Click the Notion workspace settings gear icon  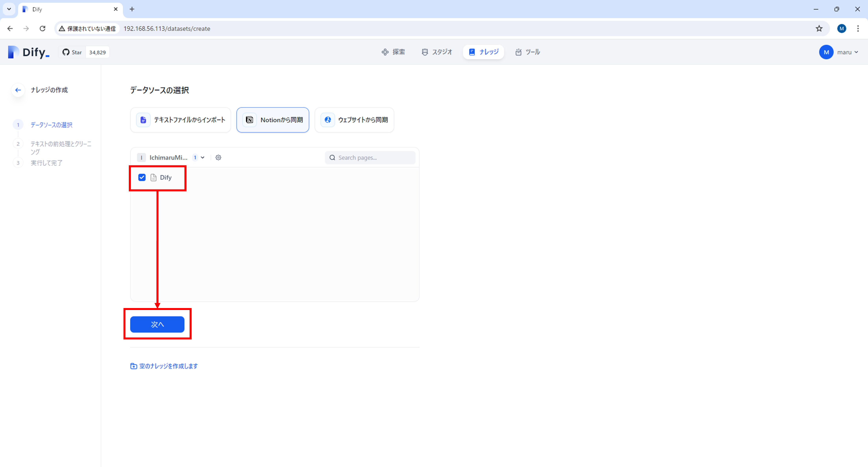click(x=218, y=157)
